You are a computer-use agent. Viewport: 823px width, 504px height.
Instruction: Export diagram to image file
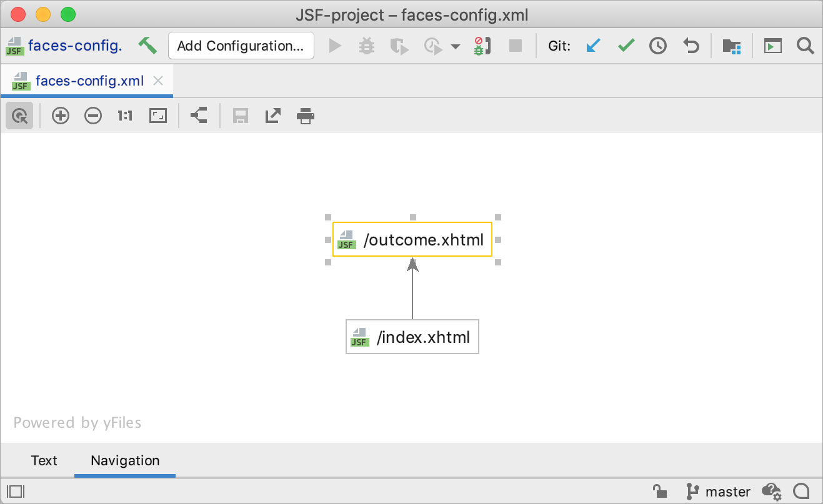point(273,116)
